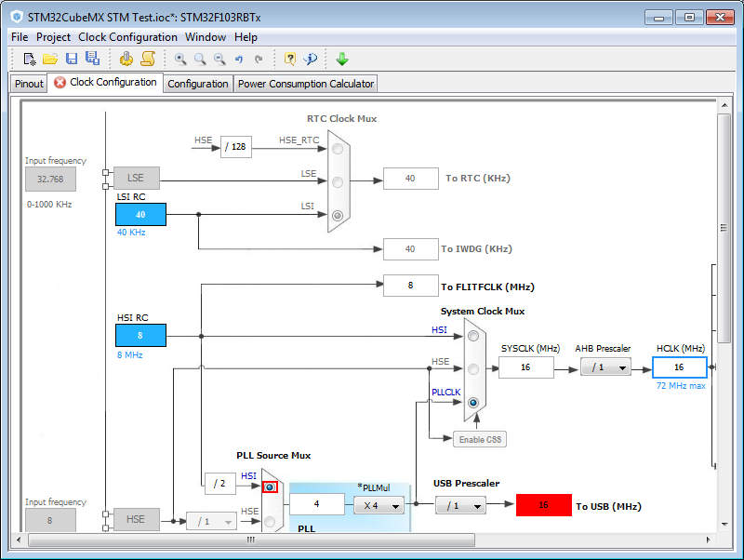The height and width of the screenshot is (560, 744).
Task: Click the New Project toolbar icon
Action: (x=30, y=59)
